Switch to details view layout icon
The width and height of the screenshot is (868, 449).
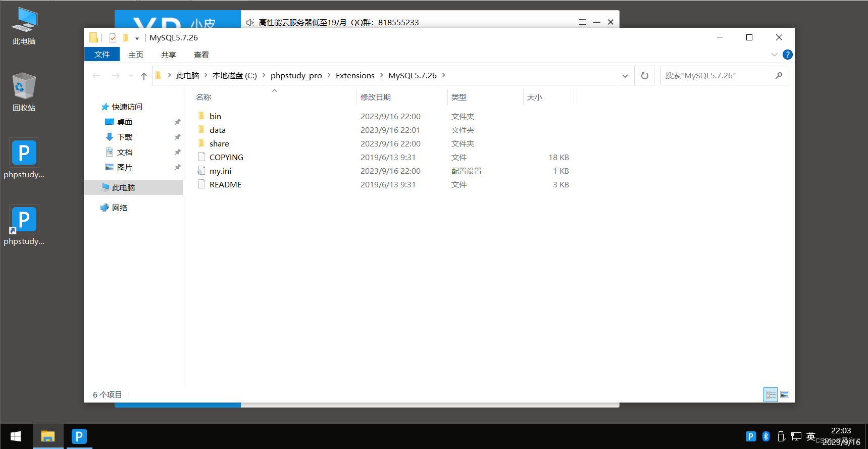771,394
